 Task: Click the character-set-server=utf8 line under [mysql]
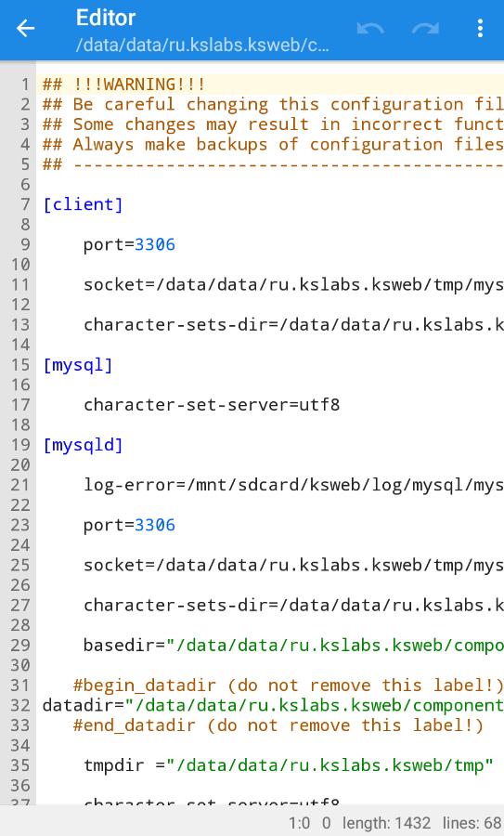coord(212,405)
